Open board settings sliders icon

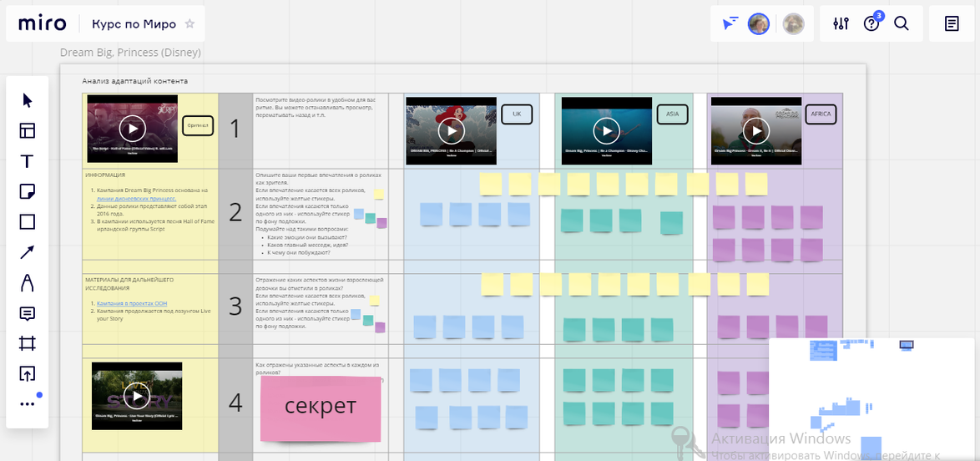click(x=841, y=23)
